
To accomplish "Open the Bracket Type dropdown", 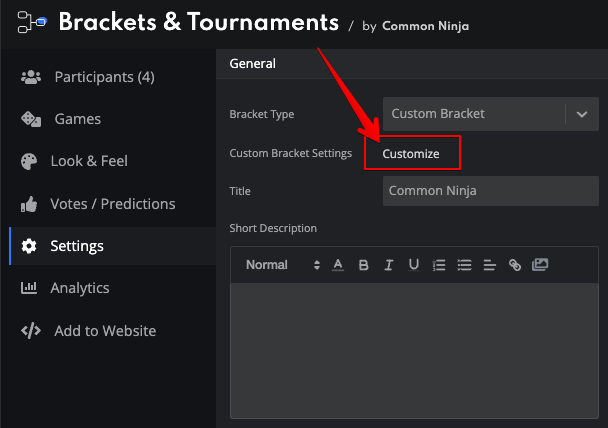I will (x=491, y=114).
